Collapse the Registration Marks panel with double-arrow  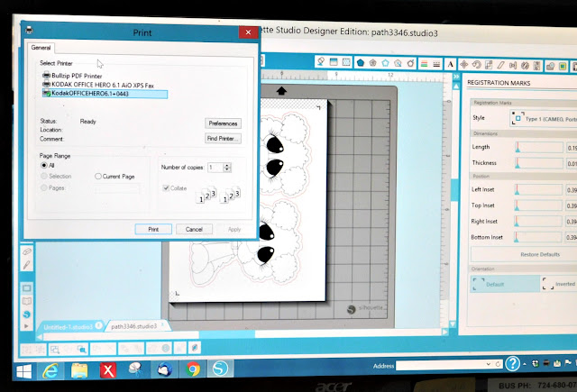(x=456, y=77)
